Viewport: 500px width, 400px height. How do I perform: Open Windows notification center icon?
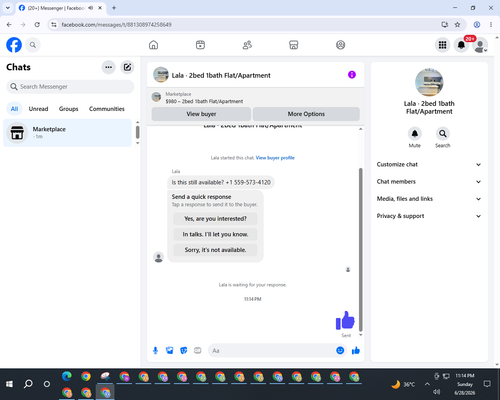[487, 384]
